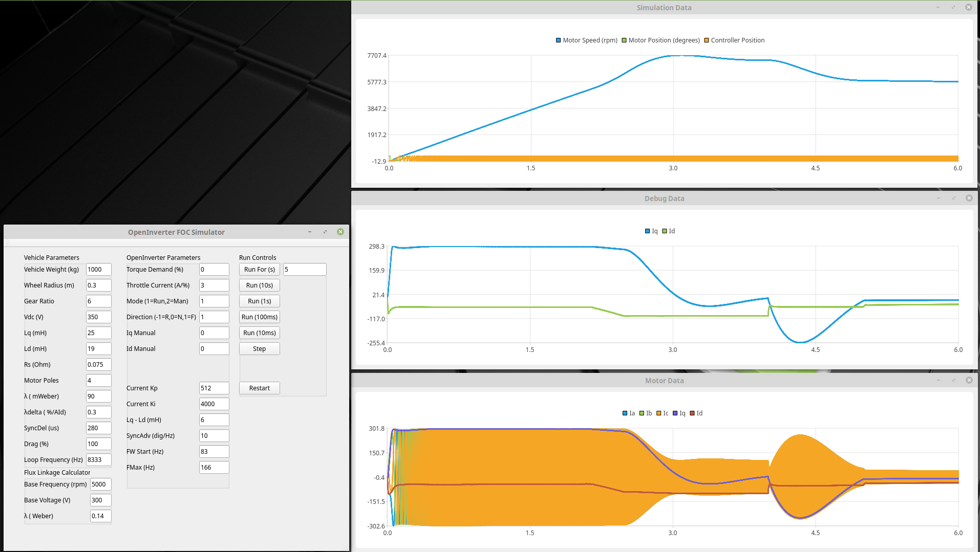The width and height of the screenshot is (980, 552).
Task: Close the OpenInverter FOC Simulator window
Action: point(340,232)
